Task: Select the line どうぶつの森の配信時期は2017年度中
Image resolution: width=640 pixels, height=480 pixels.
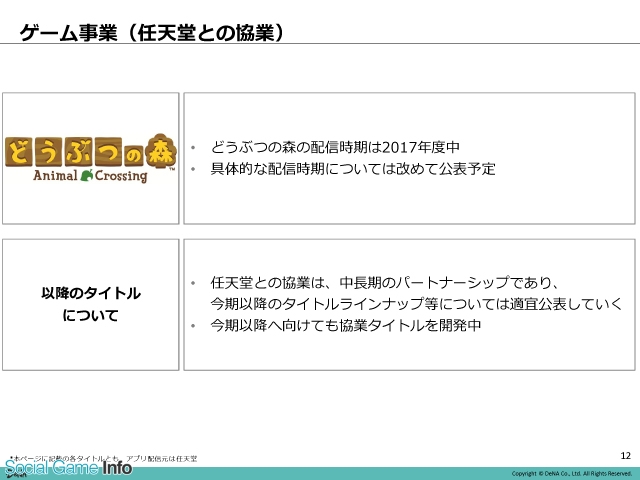Action: pyautogui.click(x=335, y=147)
